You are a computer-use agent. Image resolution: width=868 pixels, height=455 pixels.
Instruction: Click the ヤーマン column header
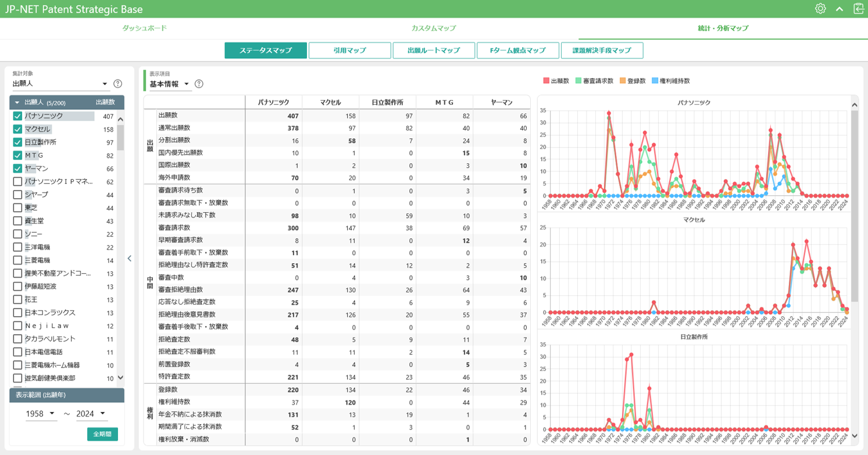tap(501, 102)
